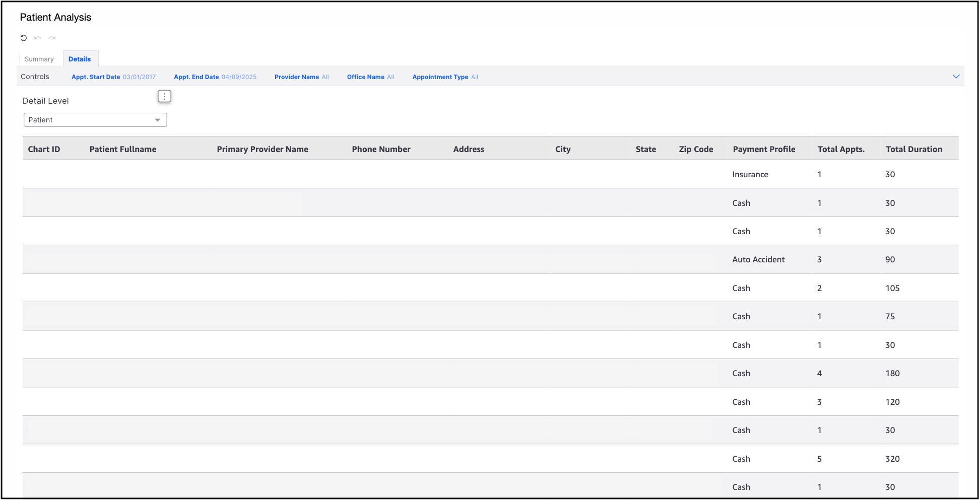Click Cash in the 180 duration row

pyautogui.click(x=741, y=373)
